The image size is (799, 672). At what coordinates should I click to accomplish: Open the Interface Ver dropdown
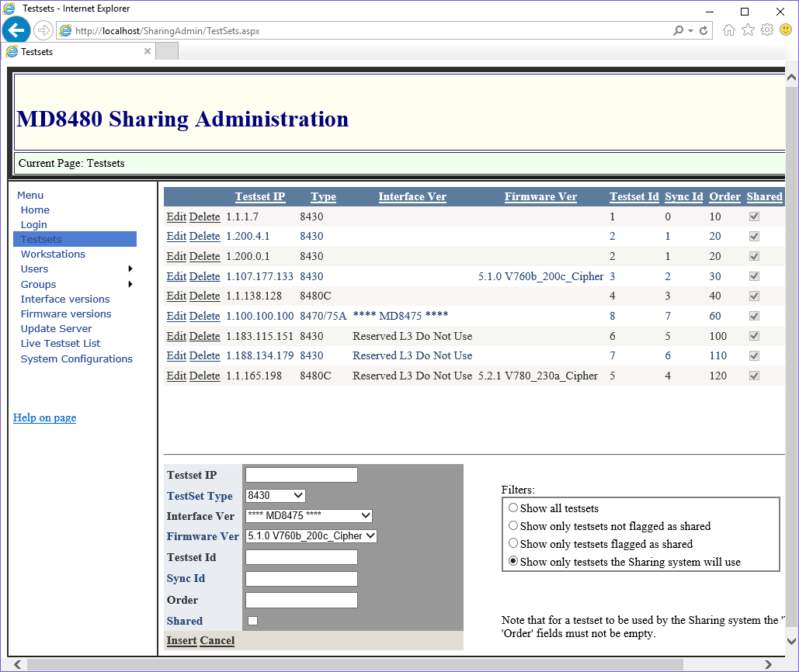(x=309, y=516)
